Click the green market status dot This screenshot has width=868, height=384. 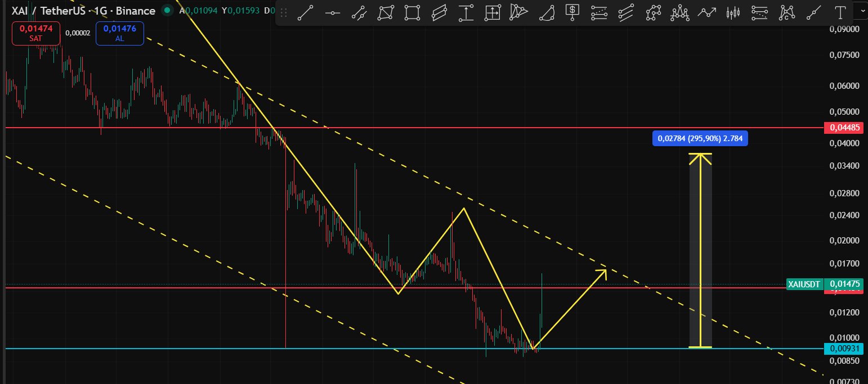click(x=167, y=11)
